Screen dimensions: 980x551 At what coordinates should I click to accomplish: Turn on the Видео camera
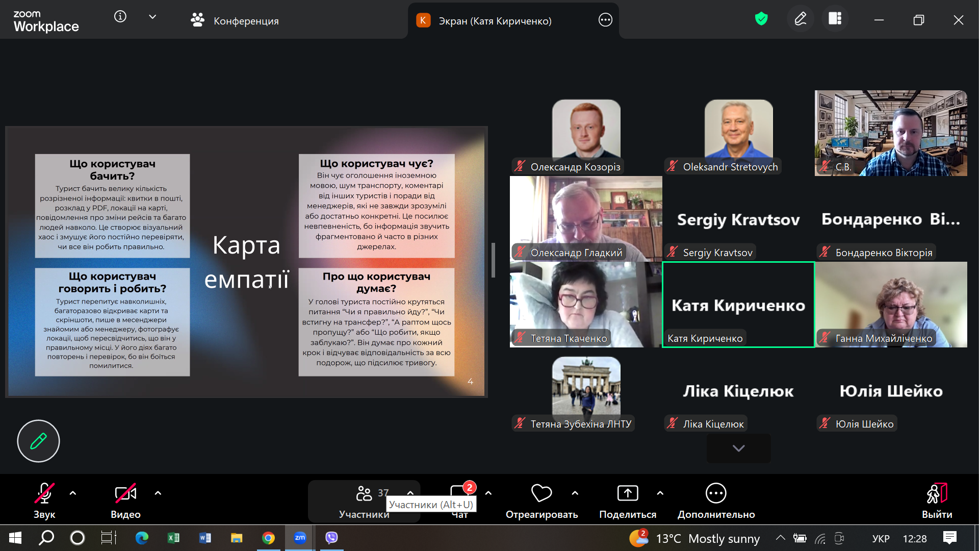(125, 494)
